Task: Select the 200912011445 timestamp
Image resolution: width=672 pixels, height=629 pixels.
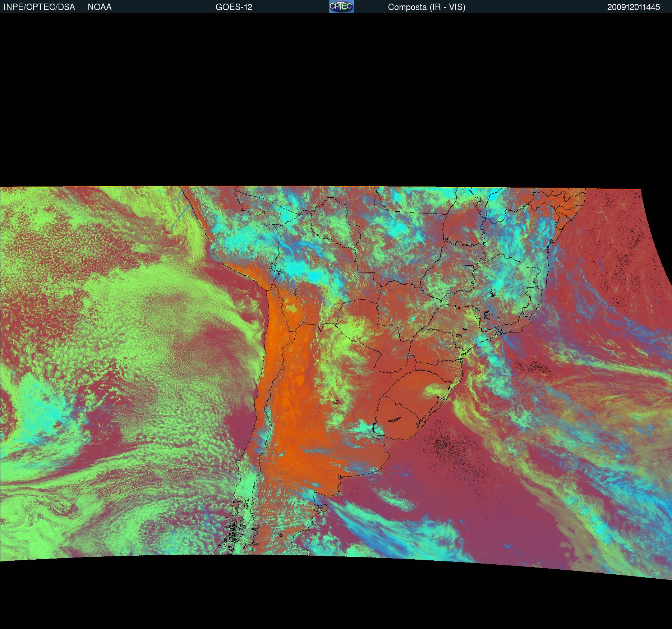Action: tap(633, 7)
